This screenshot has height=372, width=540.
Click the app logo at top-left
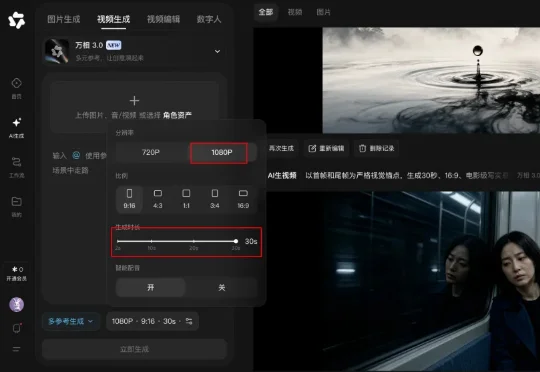[x=17, y=20]
